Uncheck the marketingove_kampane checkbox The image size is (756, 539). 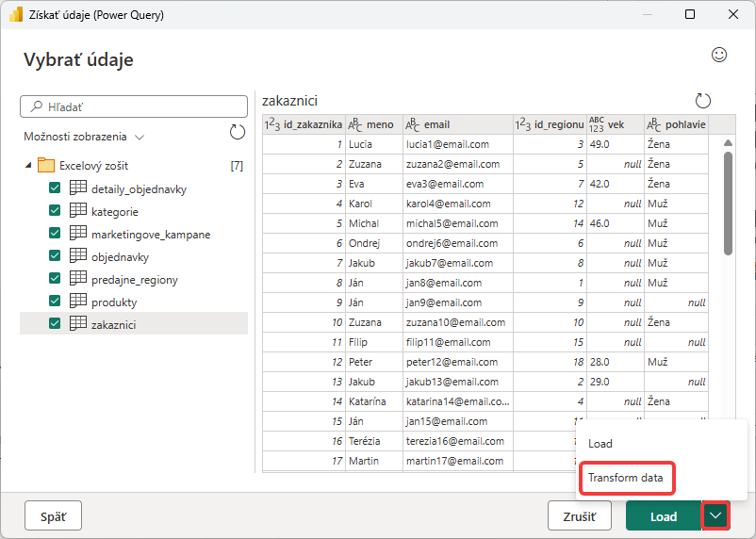click(x=55, y=233)
